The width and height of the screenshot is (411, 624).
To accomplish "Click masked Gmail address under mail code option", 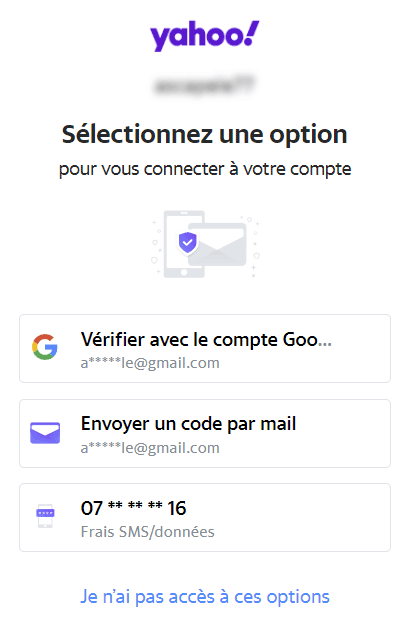I will (150, 448).
